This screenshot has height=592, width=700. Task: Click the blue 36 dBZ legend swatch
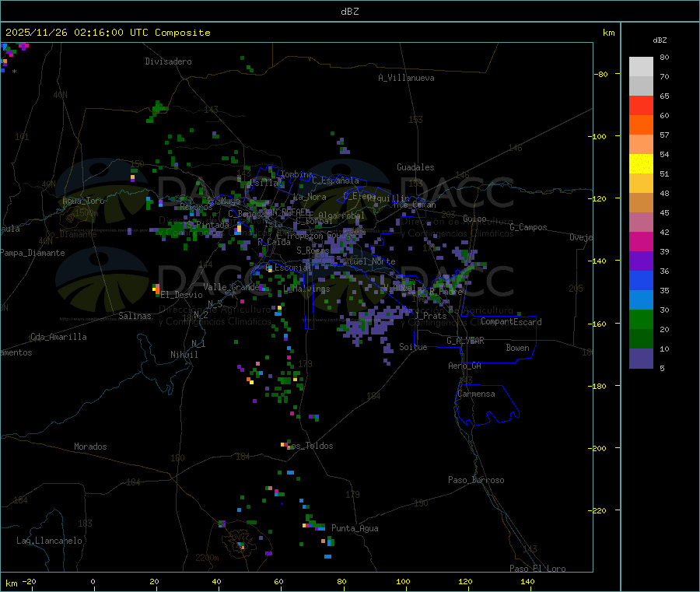[641, 280]
